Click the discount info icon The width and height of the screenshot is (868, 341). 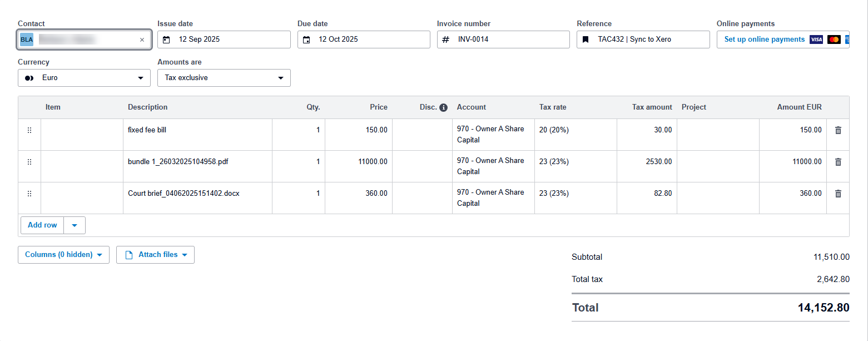tap(443, 107)
